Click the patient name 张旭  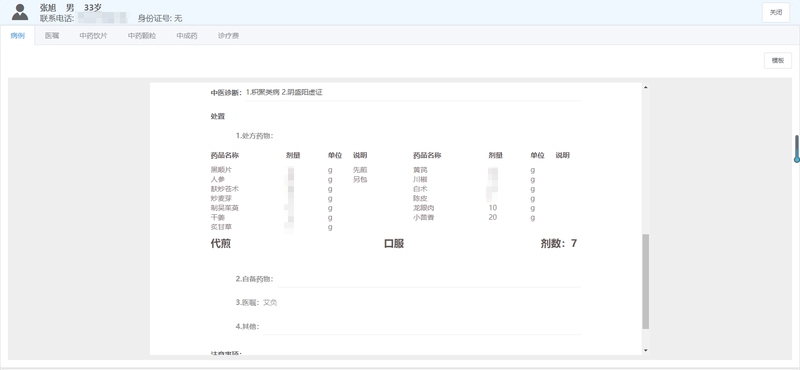pyautogui.click(x=48, y=8)
